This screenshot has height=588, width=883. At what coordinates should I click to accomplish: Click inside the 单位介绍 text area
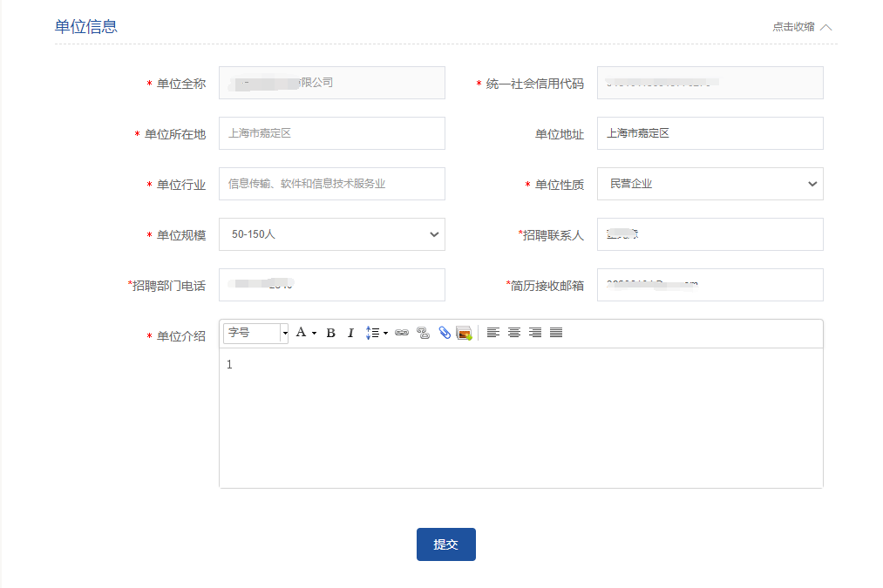point(520,418)
